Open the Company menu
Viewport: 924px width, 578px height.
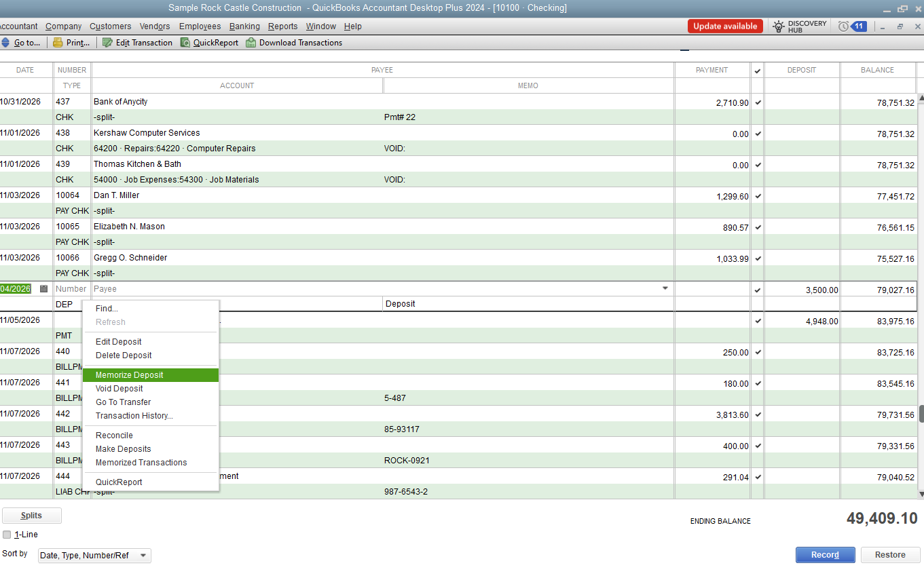[x=64, y=26]
